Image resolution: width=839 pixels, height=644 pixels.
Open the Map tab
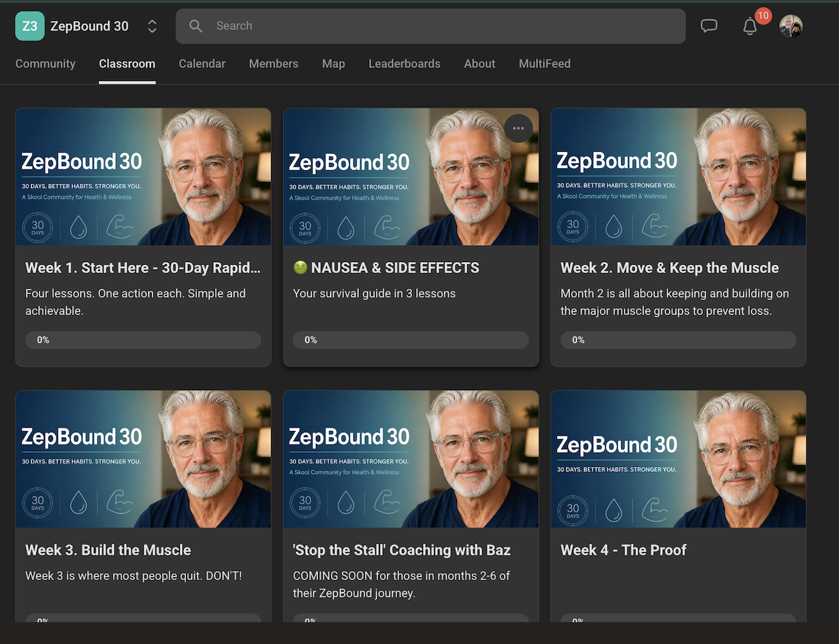pos(334,64)
